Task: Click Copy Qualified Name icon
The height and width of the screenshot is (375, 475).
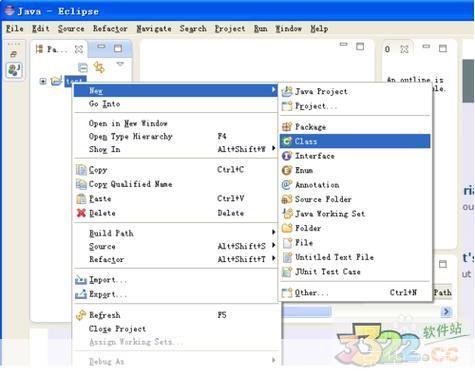Action: tap(81, 184)
